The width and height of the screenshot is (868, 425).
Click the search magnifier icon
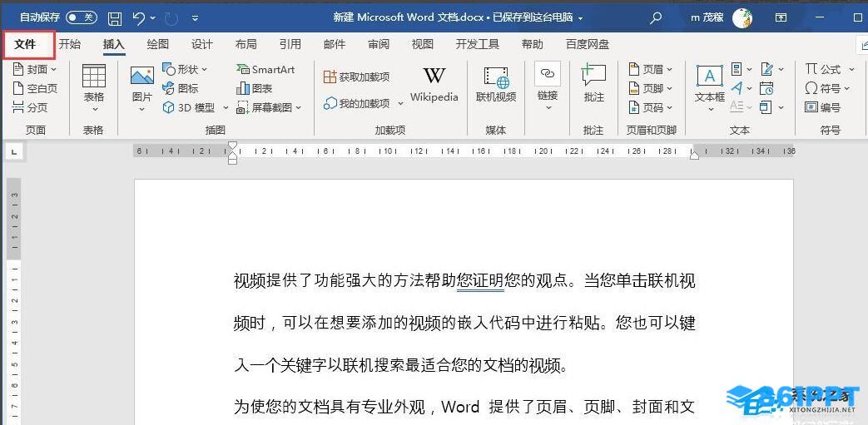click(x=656, y=17)
